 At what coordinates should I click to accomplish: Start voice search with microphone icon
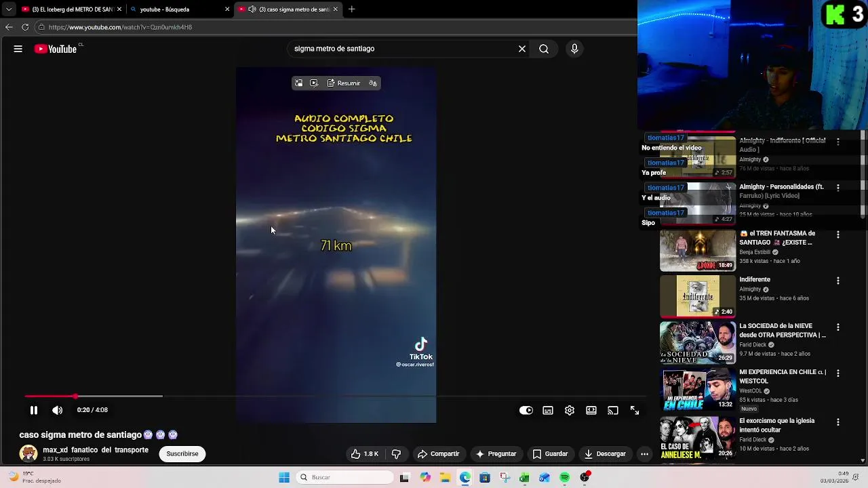pyautogui.click(x=574, y=49)
